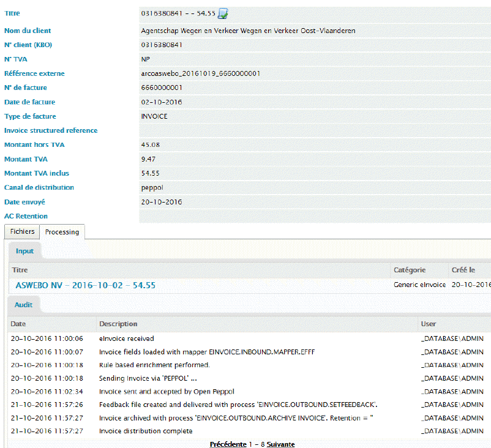
Task: Click the Description column header
Action: [118, 324]
